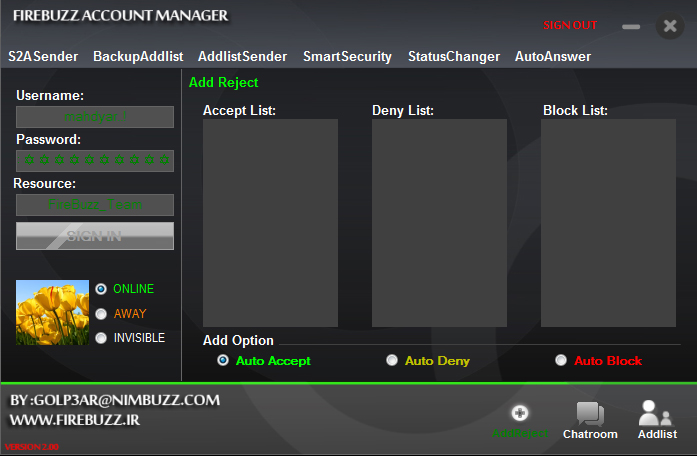This screenshot has width=697, height=456.
Task: Click inside the Block List box
Action: click(608, 223)
